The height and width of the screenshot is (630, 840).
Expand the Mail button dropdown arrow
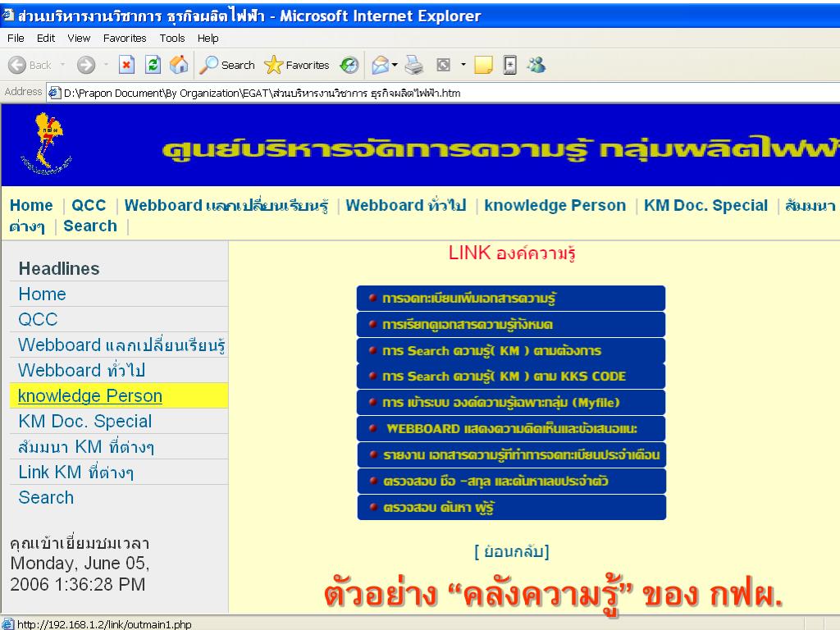click(x=395, y=65)
